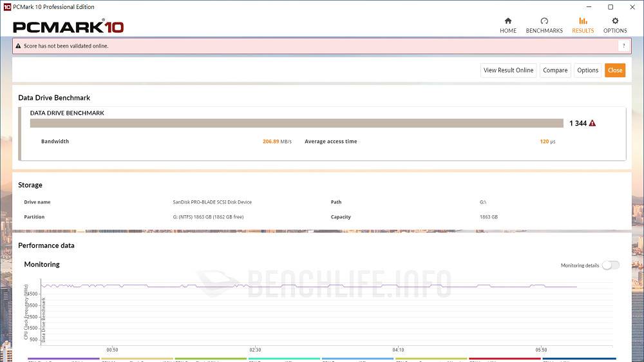The height and width of the screenshot is (362, 644).
Task: Close the result with orange Close button
Action: click(615, 70)
